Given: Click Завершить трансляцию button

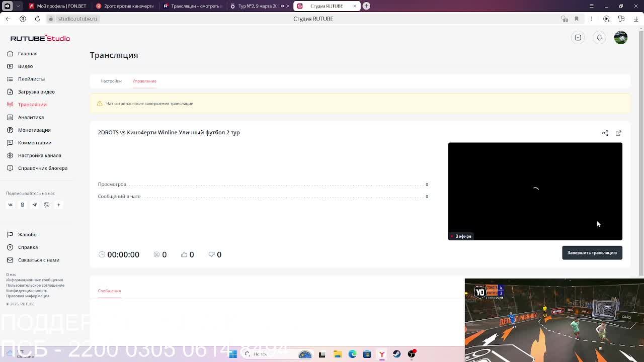Looking at the screenshot, I should [x=592, y=253].
